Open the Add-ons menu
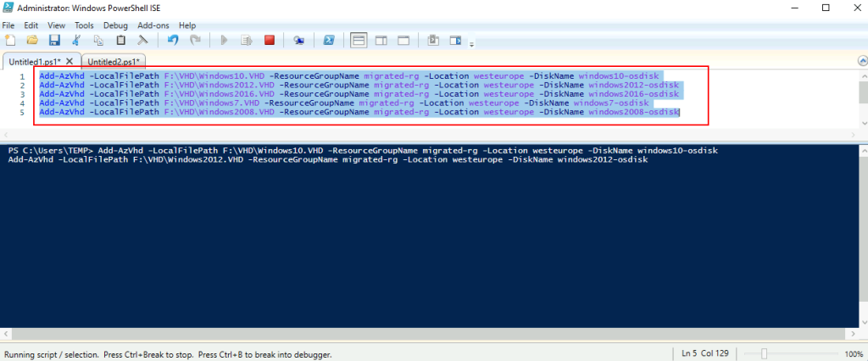 coord(153,25)
